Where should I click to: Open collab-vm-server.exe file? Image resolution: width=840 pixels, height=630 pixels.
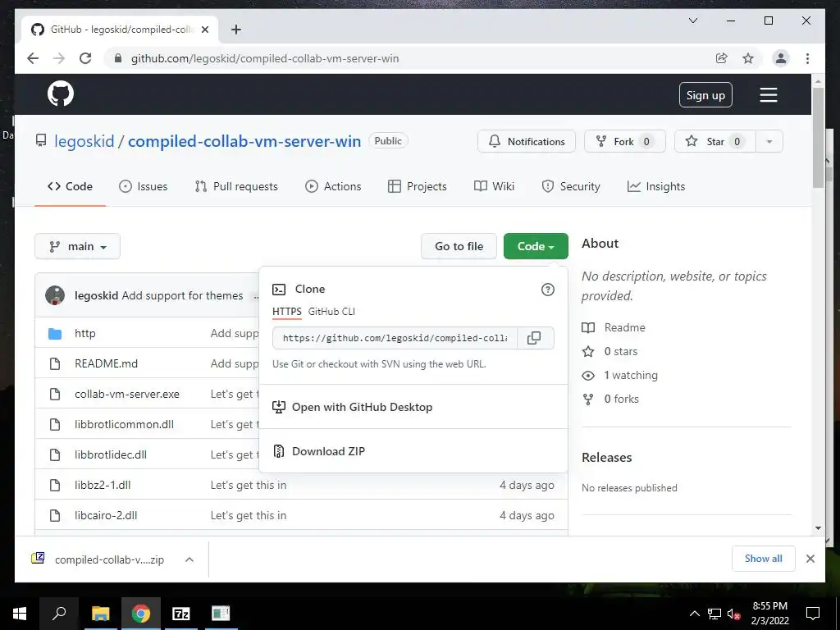127,395
